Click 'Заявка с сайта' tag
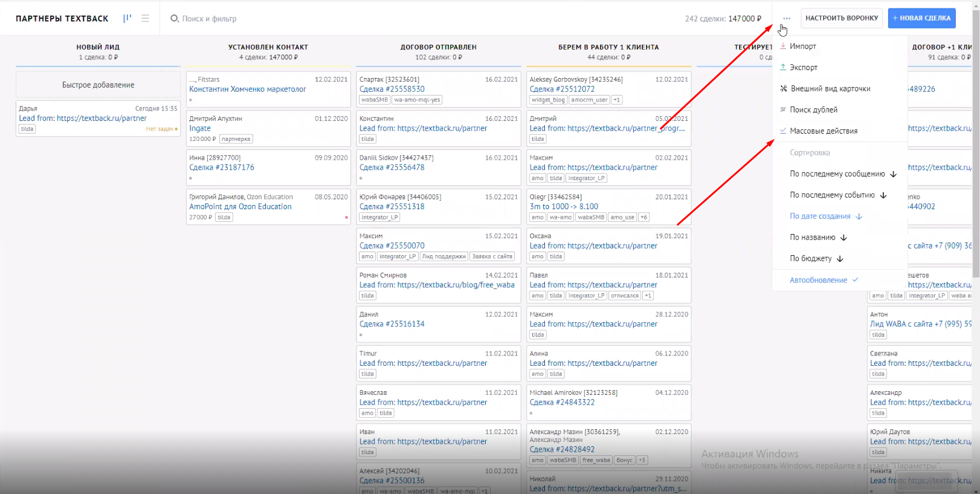The image size is (980, 494). click(x=492, y=256)
